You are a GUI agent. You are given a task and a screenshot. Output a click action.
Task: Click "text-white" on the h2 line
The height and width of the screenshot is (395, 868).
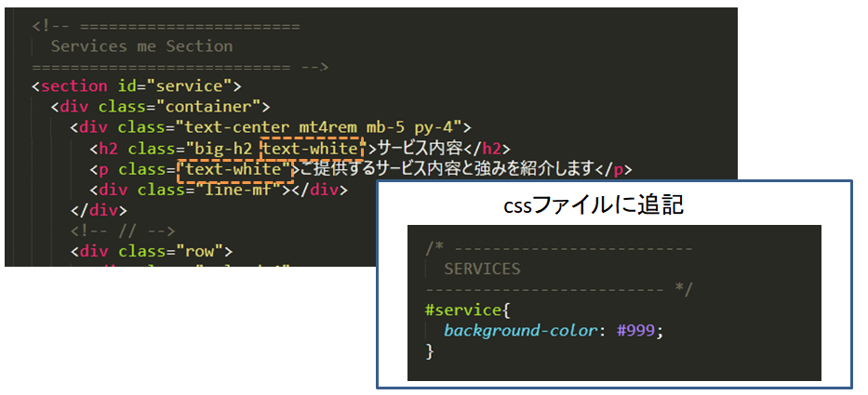point(311,149)
